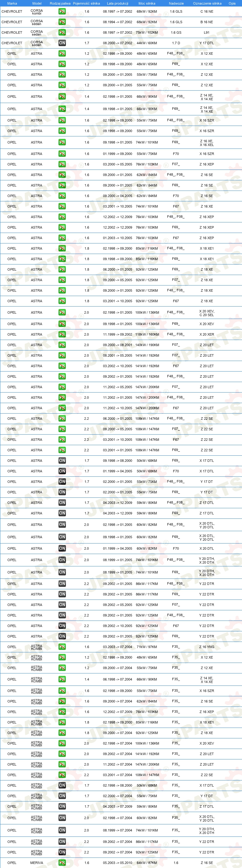This screenshot has width=242, height=868.
Task: Click petrol icon in Astra Kombi X 12 XE row
Action: point(62,657)
